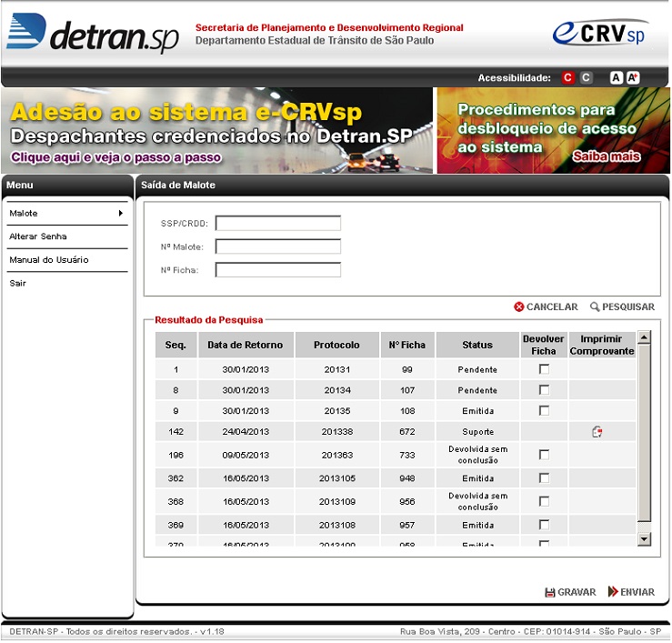Open Alterar Senha menu item

point(67,236)
